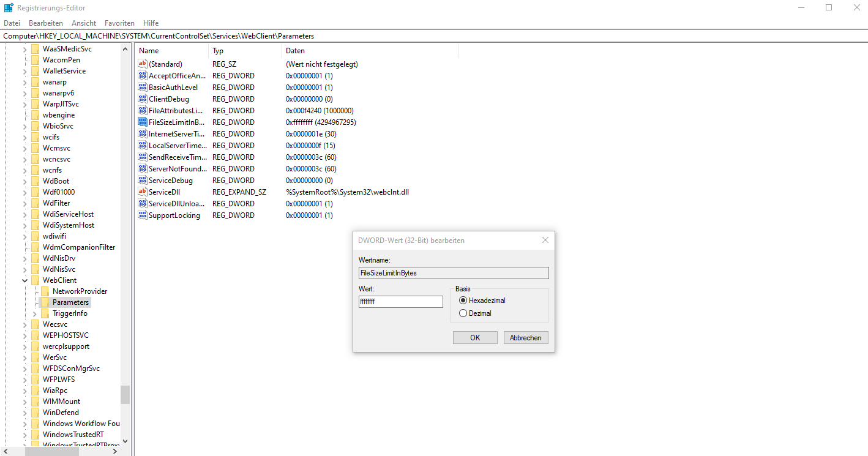Click the tree vertical scrollbar thumb

tap(125, 395)
